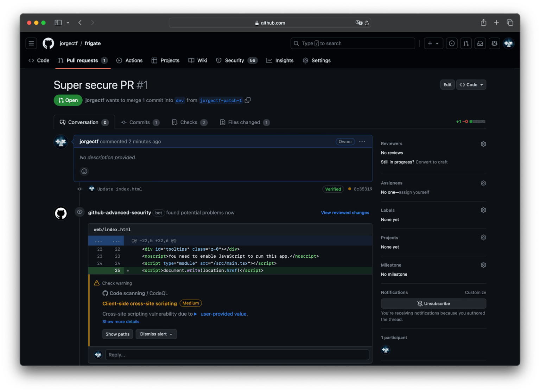Open the GitHub home via Octocat logo

point(48,43)
